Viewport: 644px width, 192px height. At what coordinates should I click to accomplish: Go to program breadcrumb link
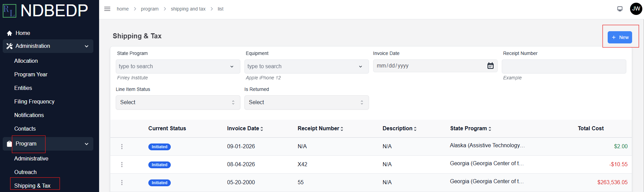(x=150, y=9)
